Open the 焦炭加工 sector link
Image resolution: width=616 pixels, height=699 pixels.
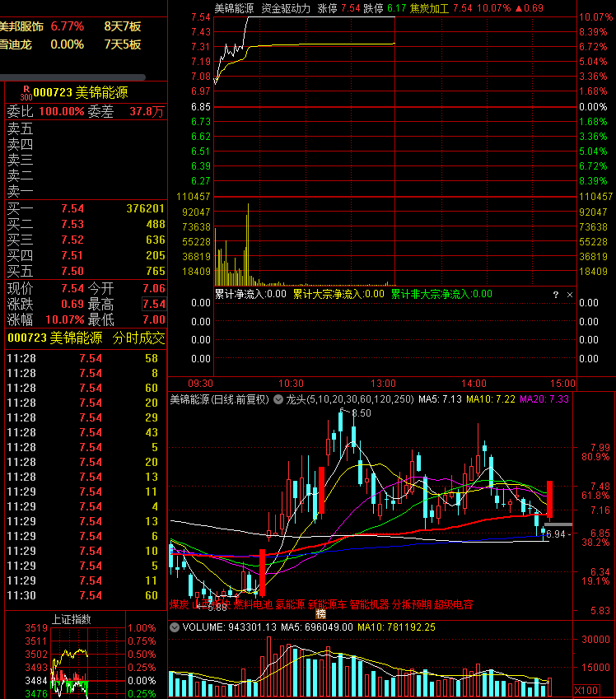[x=429, y=8]
